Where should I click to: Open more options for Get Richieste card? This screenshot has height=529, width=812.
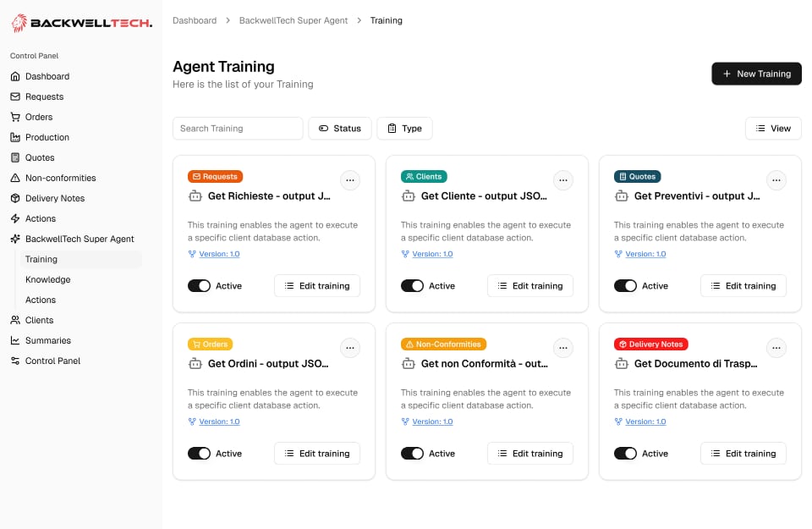point(350,180)
